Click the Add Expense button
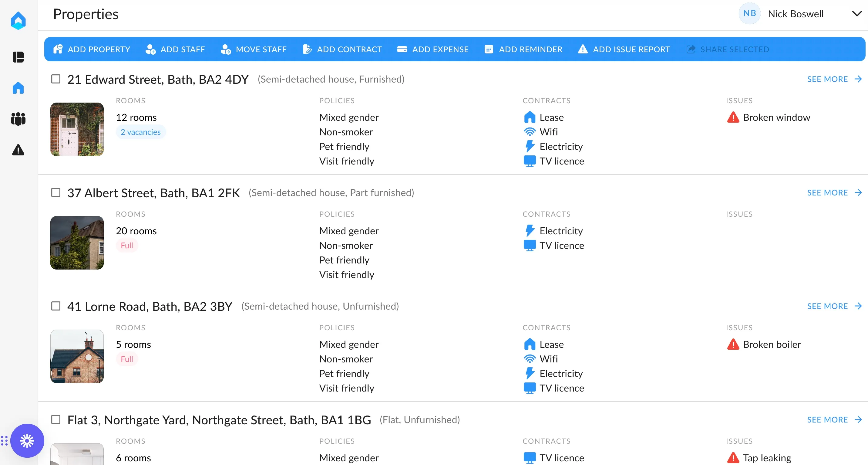Screen dimensions: 868x465 pos(433,49)
